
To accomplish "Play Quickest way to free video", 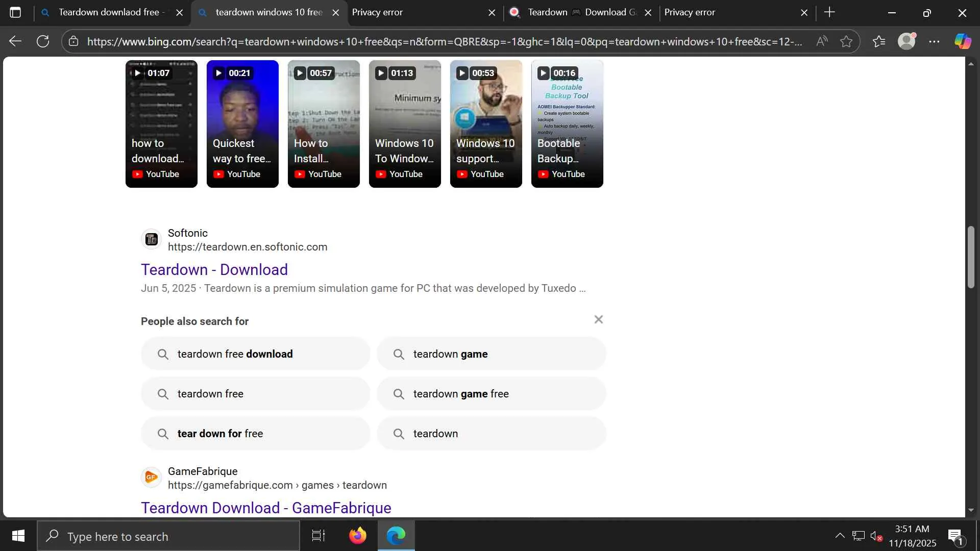I will [242, 124].
